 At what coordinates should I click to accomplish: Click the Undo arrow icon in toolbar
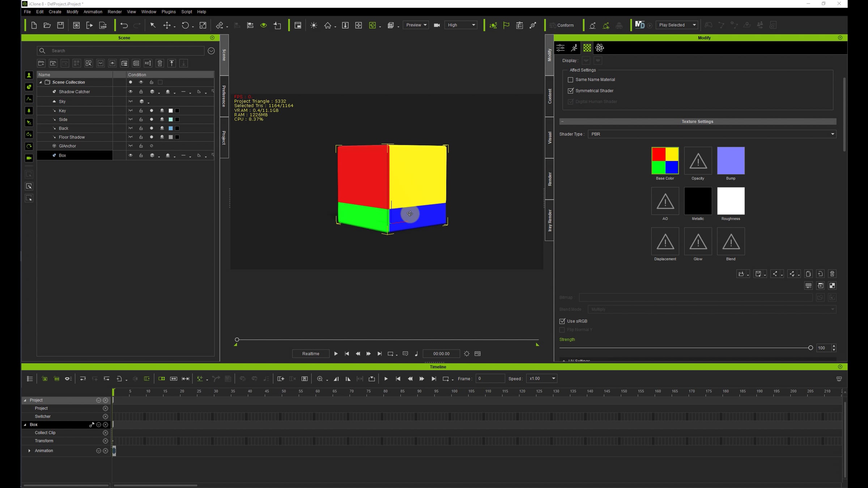click(x=124, y=25)
